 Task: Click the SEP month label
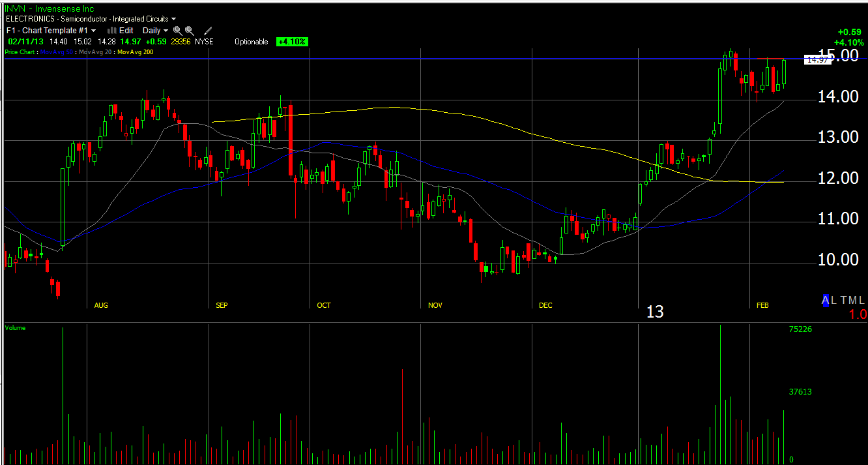coord(222,305)
